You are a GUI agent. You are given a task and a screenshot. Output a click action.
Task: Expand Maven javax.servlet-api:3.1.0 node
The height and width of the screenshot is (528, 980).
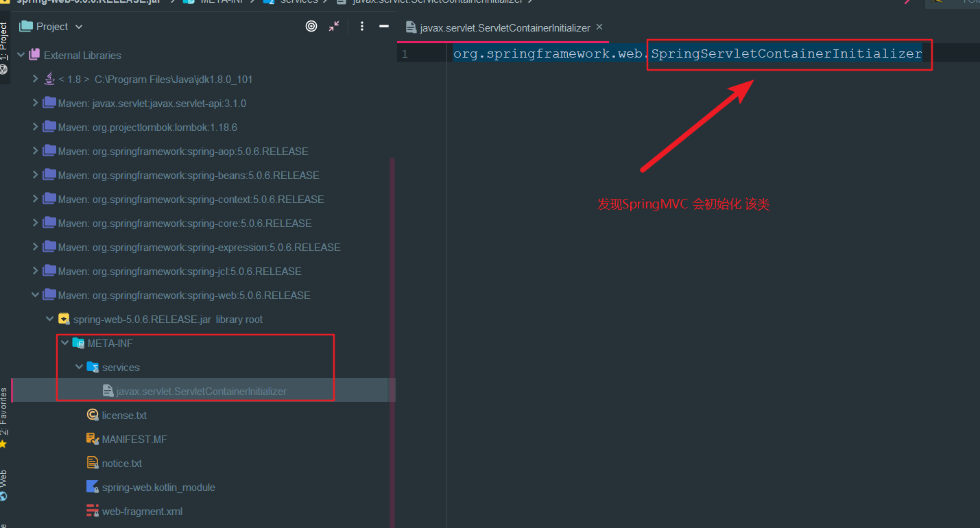tap(35, 103)
